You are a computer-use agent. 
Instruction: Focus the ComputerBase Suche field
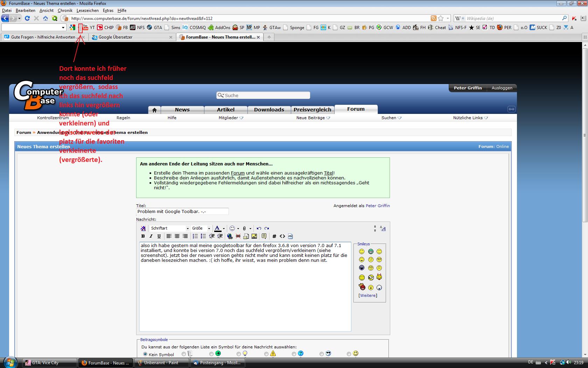tap(263, 95)
